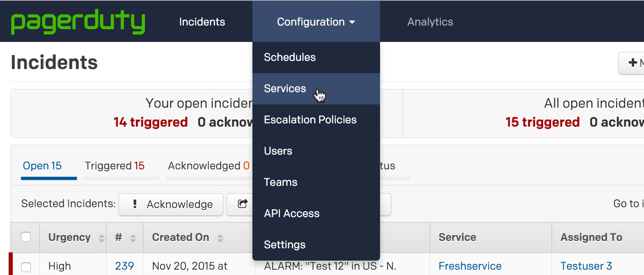Viewport: 644px width, 275px height.
Task: Open the Escalation Policies menu entry
Action: (310, 120)
